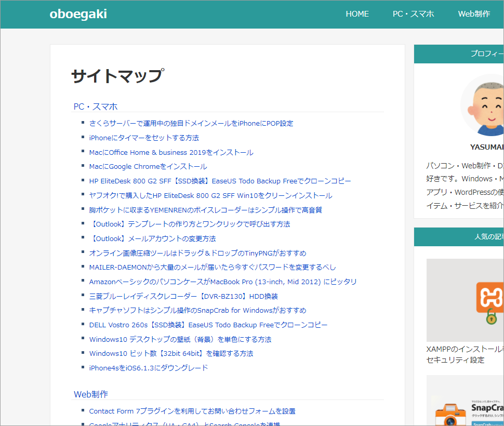The height and width of the screenshot is (426, 504).
Task: Open Contact Form 7プラグイン article link
Action: coord(192,411)
